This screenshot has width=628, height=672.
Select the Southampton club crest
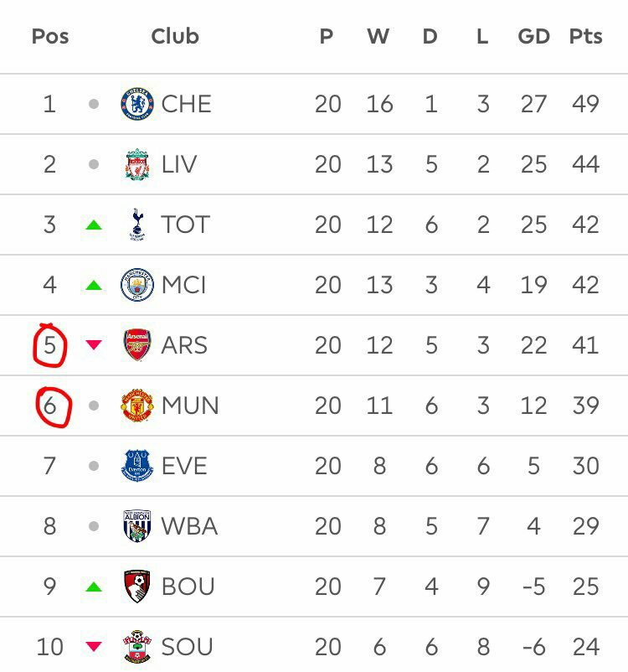(137, 647)
